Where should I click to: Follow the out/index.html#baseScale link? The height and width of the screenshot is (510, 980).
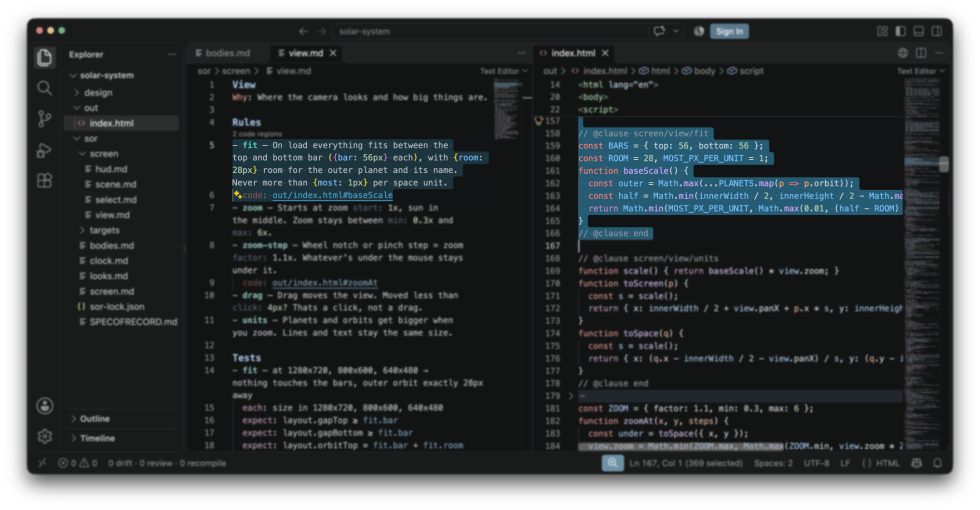[x=332, y=195]
